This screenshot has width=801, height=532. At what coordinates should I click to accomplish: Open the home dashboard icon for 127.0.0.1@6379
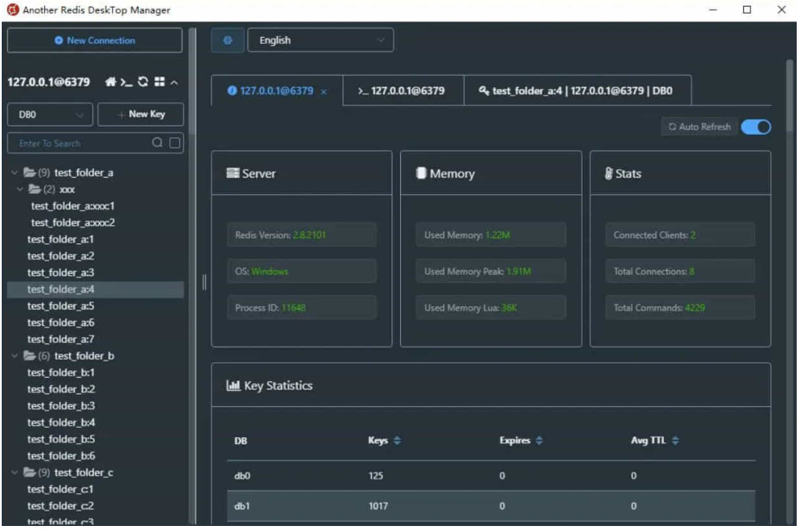(x=110, y=82)
